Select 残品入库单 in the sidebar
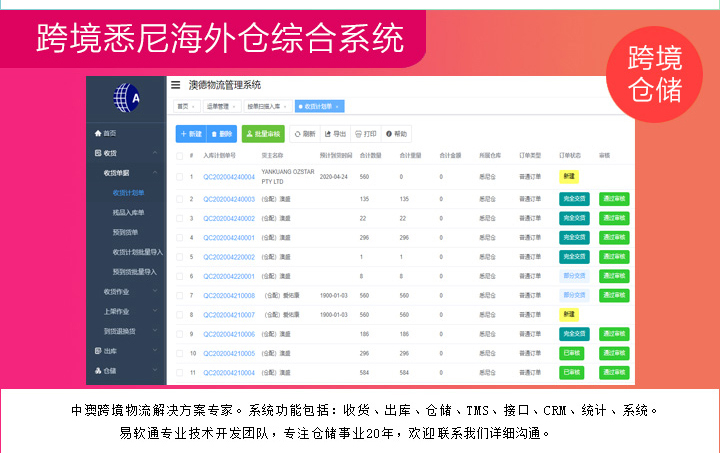 (x=128, y=212)
